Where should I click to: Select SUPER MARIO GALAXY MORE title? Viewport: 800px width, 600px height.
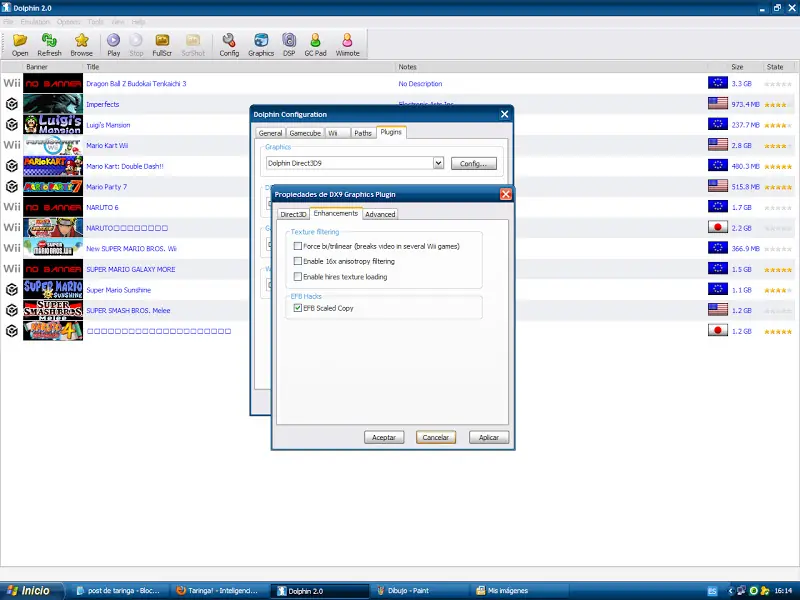(131, 269)
